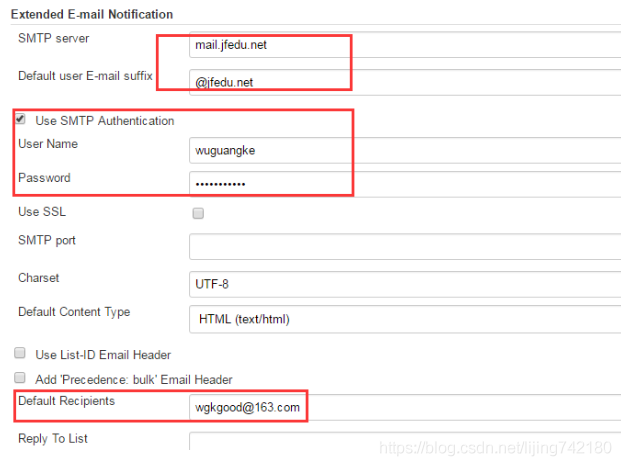Click the empty SMTP port field
This screenshot has height=466, width=621.
(400, 246)
